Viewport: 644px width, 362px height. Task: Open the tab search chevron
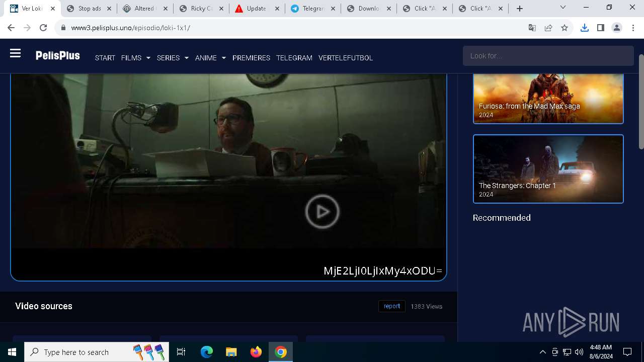click(563, 8)
